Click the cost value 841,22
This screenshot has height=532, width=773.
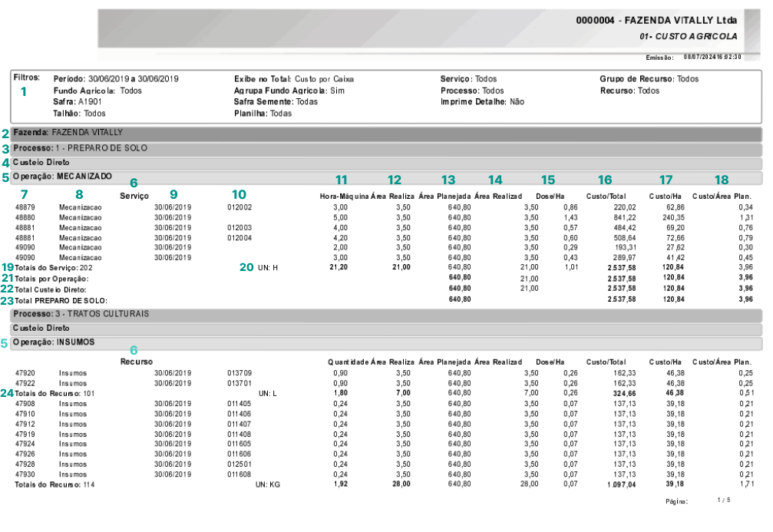[x=625, y=217]
